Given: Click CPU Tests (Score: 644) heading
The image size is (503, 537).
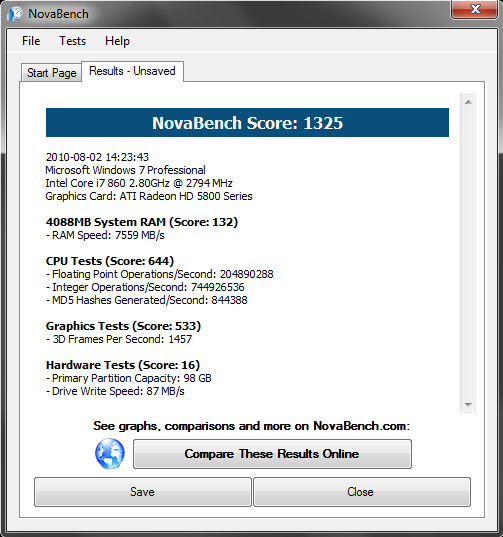Looking at the screenshot, I should tap(110, 261).
